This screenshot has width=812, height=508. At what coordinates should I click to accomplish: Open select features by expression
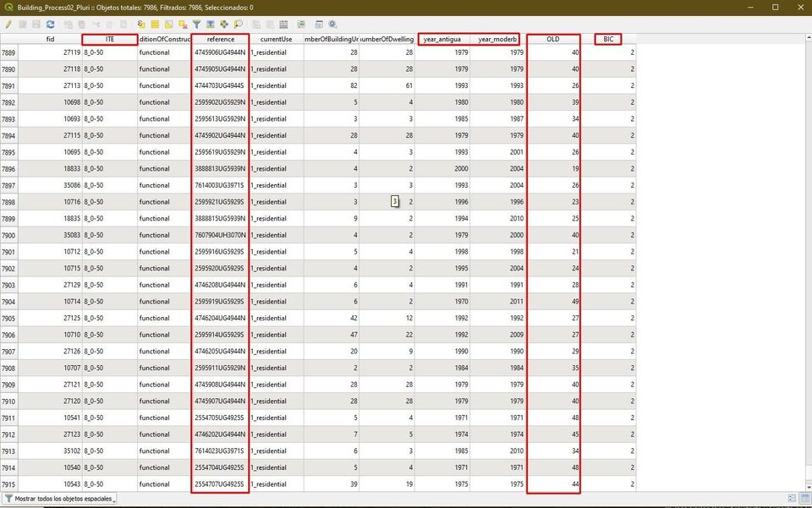coord(141,25)
